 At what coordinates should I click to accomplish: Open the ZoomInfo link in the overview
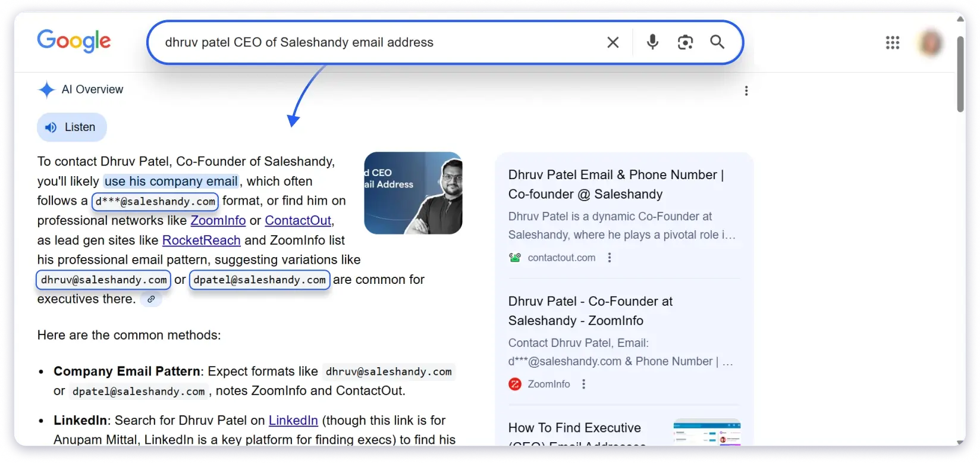(x=218, y=221)
